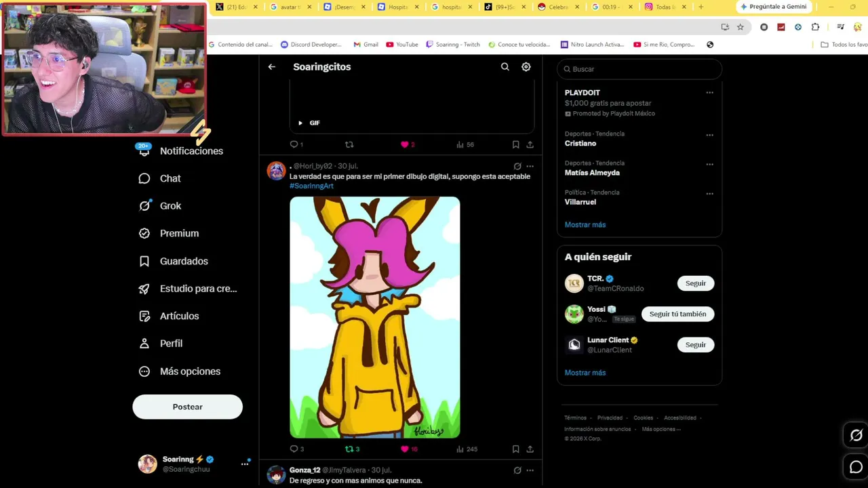
Task: Bookmark the GIF post
Action: coord(515,144)
